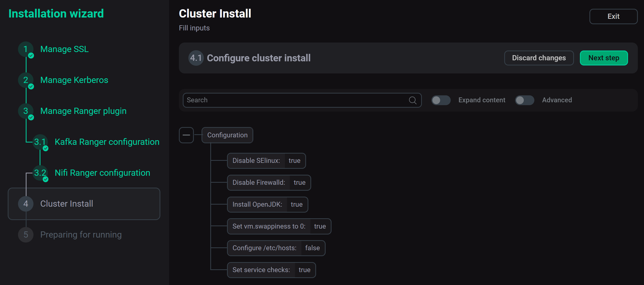Image resolution: width=644 pixels, height=285 pixels.
Task: Click the 4.1 step badge in header
Action: pos(196,58)
